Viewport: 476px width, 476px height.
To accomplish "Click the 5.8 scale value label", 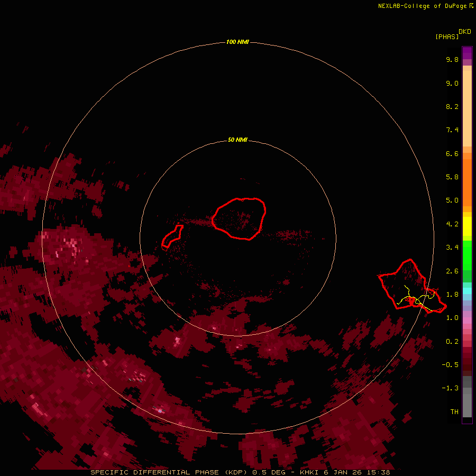I will pos(452,177).
